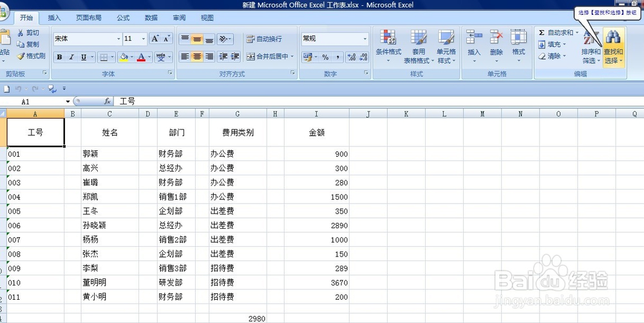Select cell containing 郭颖
The height and width of the screenshot is (323, 644).
(109, 153)
